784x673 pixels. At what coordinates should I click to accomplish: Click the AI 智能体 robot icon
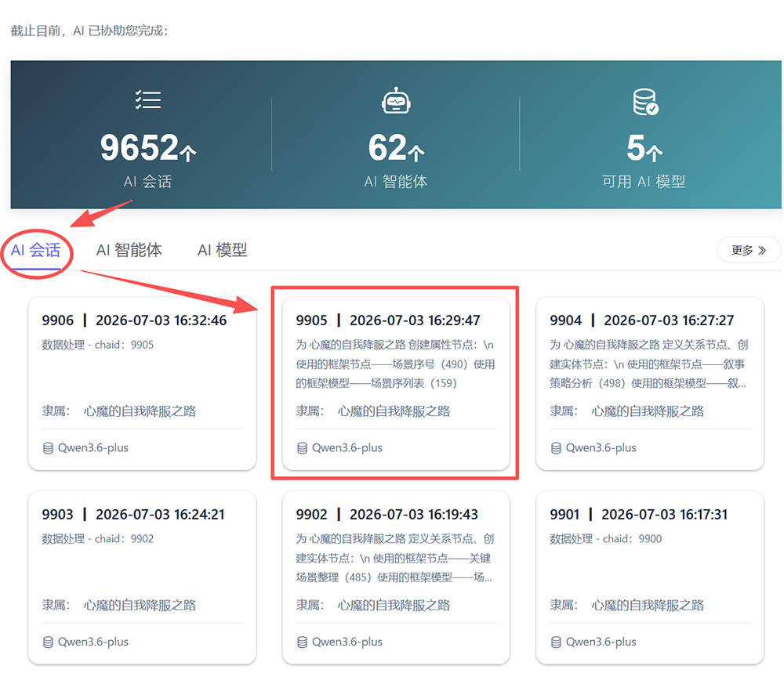click(396, 100)
